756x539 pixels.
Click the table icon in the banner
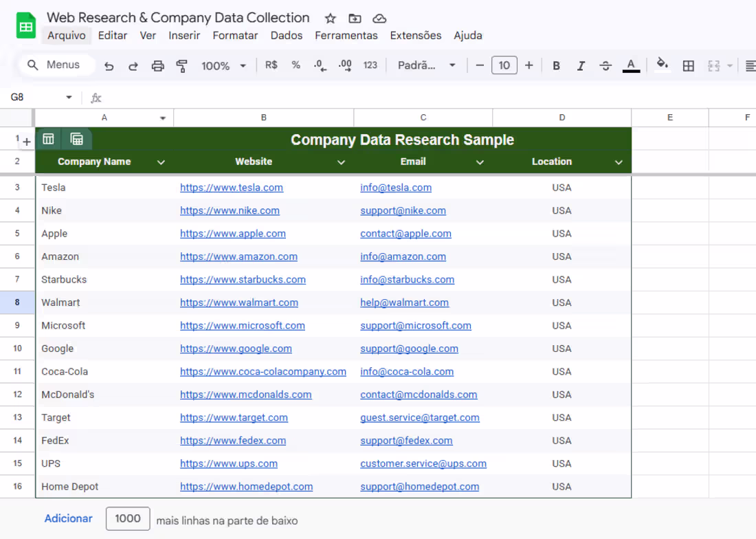coord(48,138)
